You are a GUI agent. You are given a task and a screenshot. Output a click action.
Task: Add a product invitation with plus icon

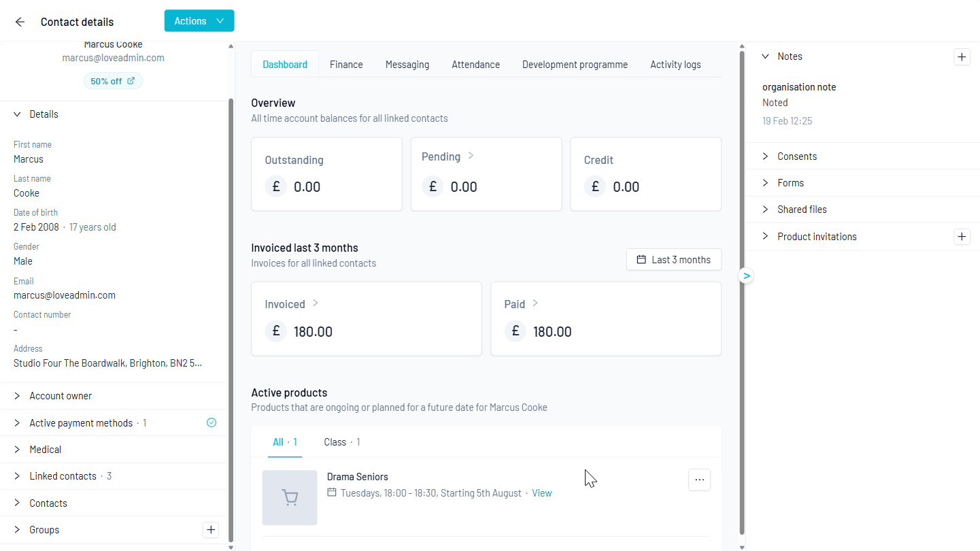(x=962, y=237)
